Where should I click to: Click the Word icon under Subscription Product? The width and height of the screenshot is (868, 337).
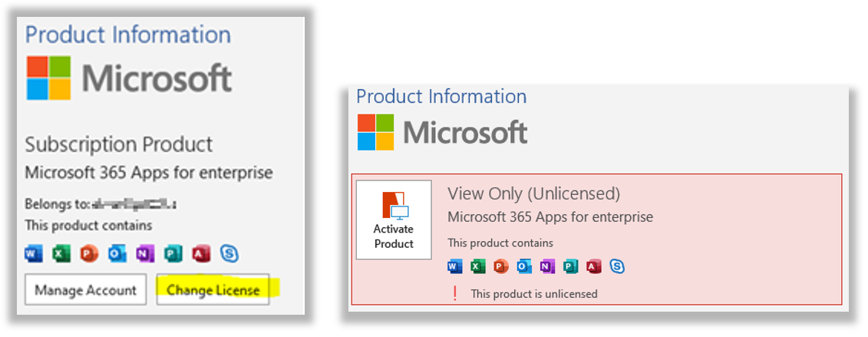click(34, 253)
